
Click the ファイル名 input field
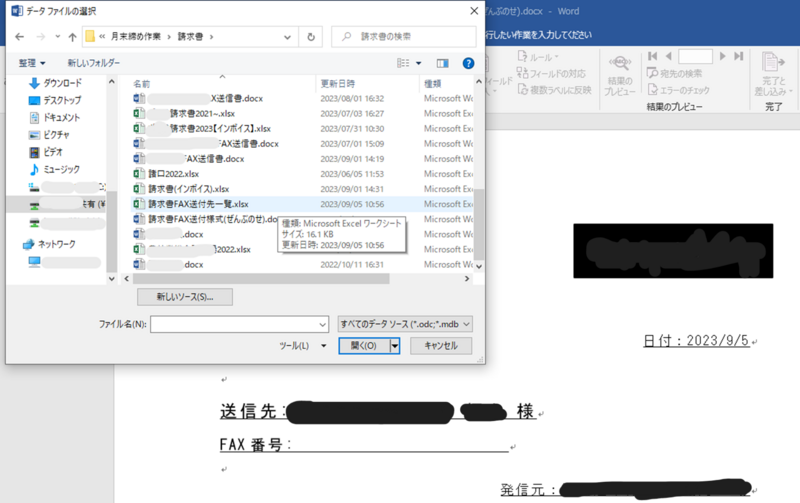tap(234, 324)
